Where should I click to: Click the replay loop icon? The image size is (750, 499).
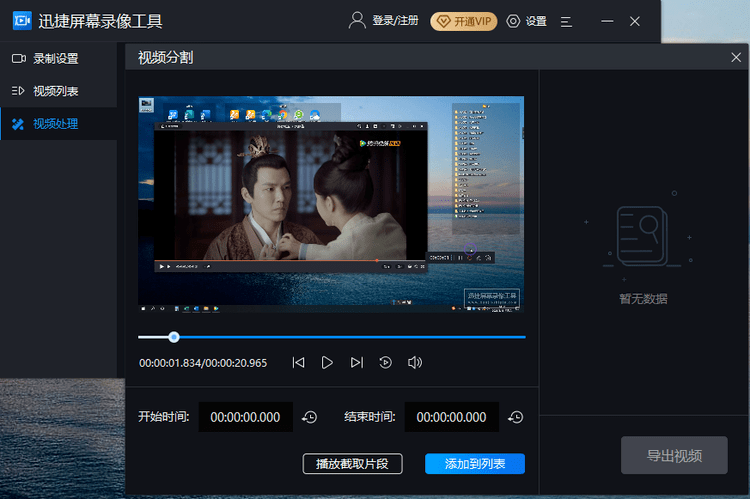(x=386, y=363)
